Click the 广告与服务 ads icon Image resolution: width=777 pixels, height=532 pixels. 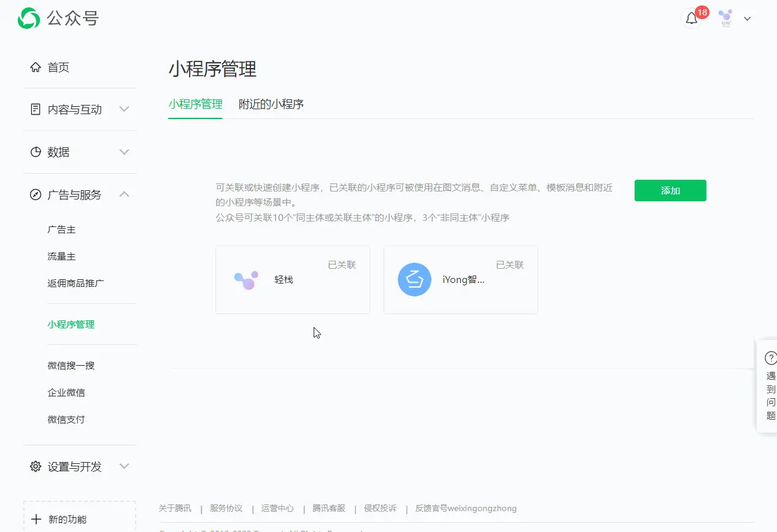[35, 195]
